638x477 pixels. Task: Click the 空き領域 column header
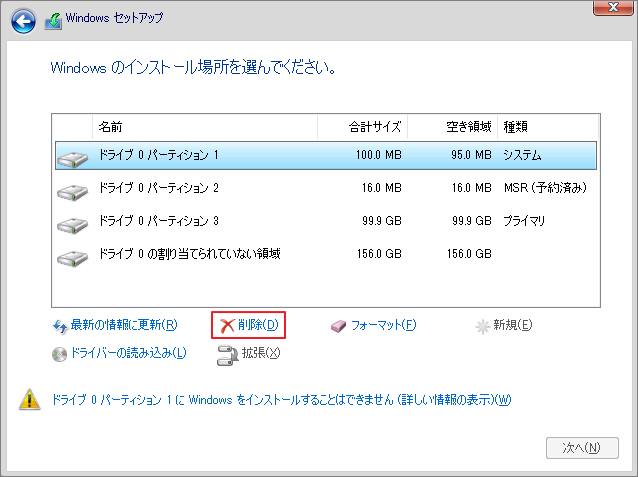pos(452,127)
